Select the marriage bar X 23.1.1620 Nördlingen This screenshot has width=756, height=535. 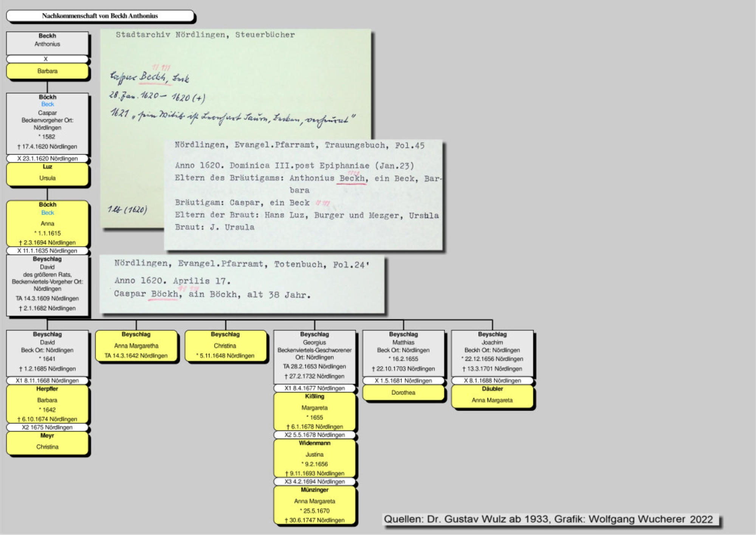point(47,158)
